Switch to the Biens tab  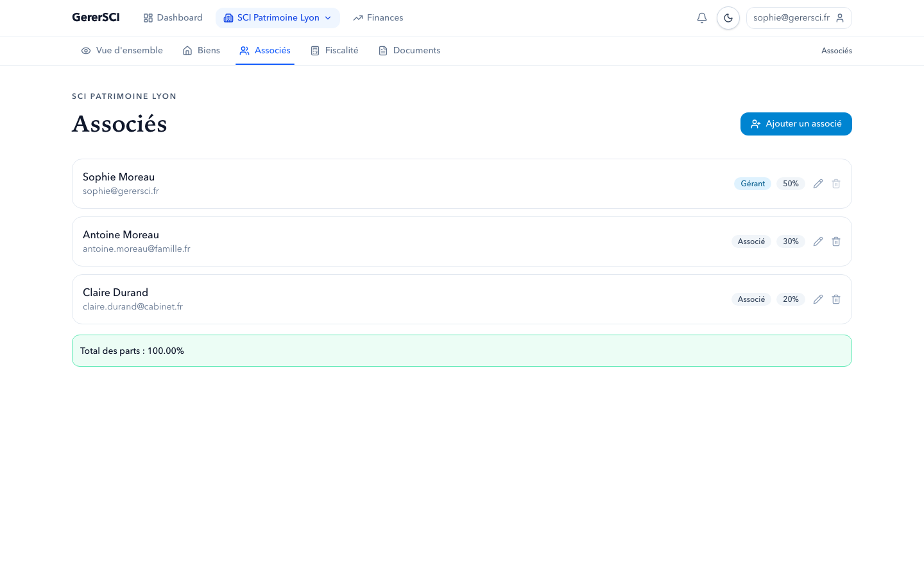click(201, 51)
